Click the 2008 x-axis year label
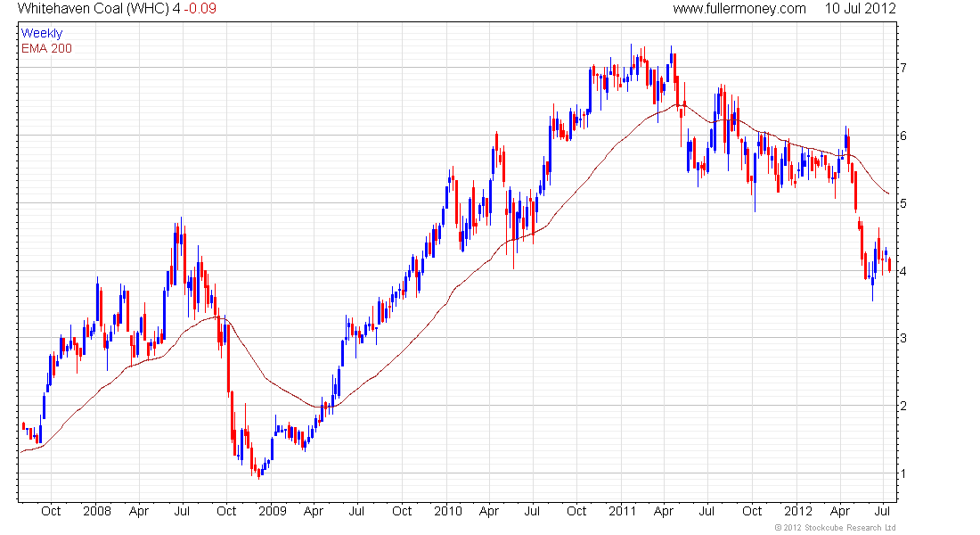The image size is (980, 535). coord(97,511)
